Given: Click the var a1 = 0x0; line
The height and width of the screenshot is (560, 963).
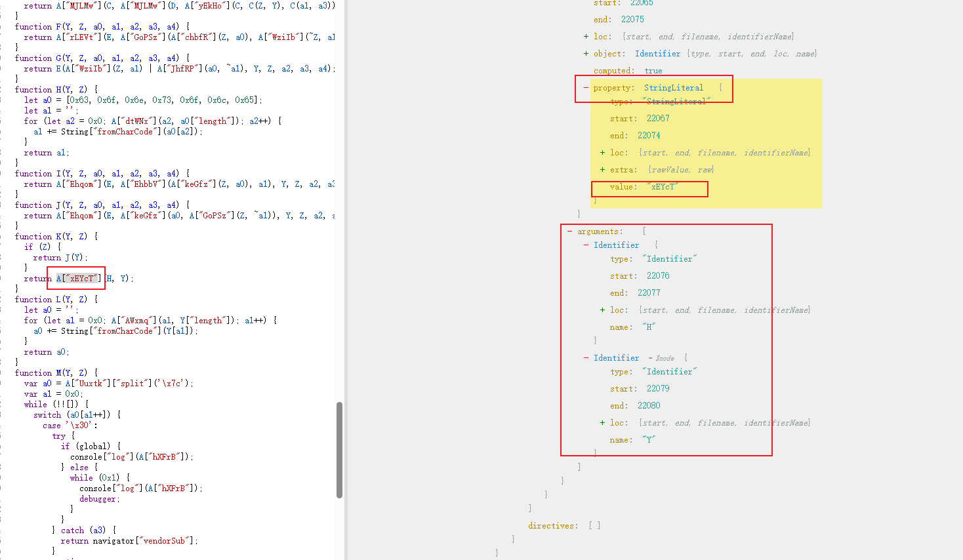Looking at the screenshot, I should pyautogui.click(x=53, y=394).
